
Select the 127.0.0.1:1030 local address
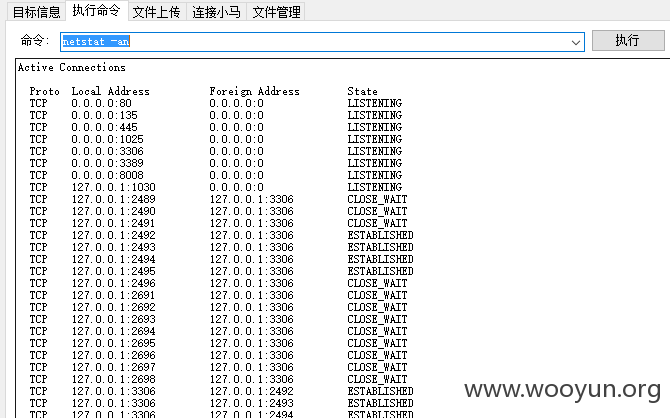coord(113,187)
